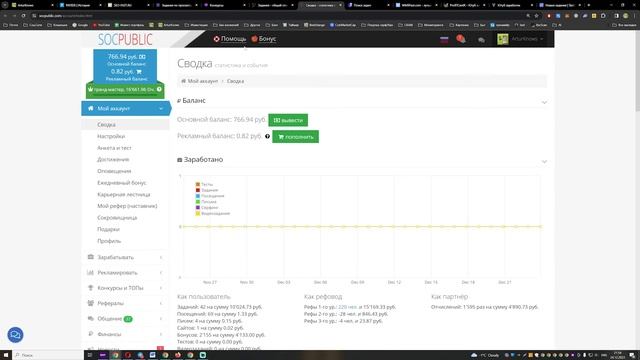
Task: Reload the page with browser refresh
Action: click(23, 16)
